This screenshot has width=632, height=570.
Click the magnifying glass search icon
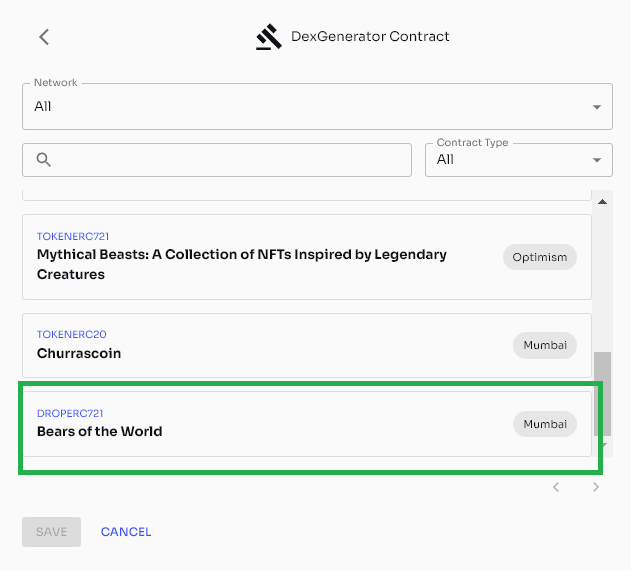coord(43,160)
